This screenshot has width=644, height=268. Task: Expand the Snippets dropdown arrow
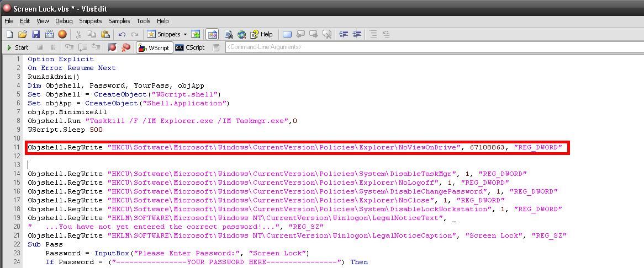coord(185,34)
